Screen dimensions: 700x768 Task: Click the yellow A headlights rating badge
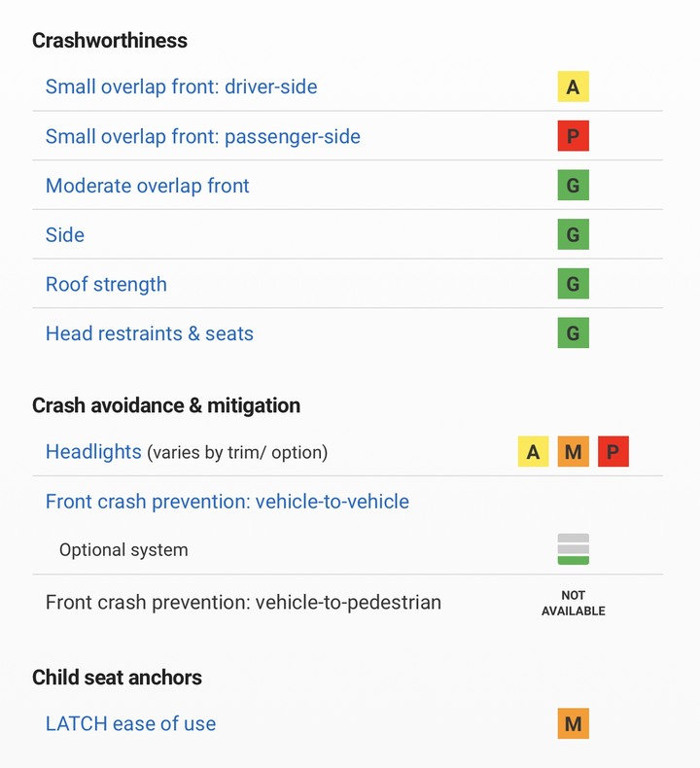pyautogui.click(x=534, y=452)
